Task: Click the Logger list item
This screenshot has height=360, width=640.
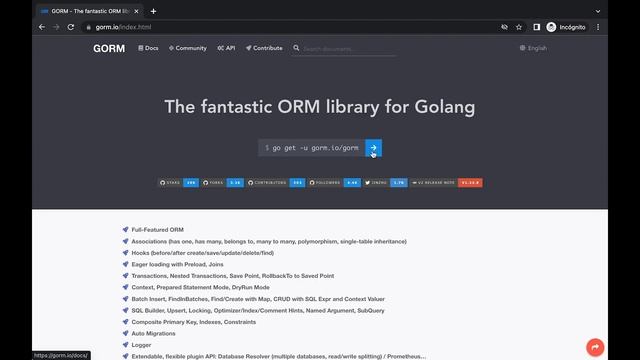Action: click(141, 345)
